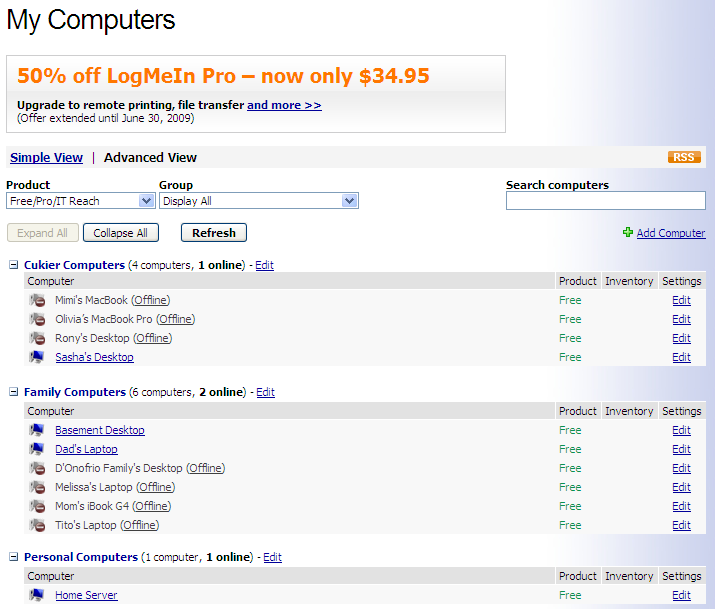This screenshot has height=609, width=715.
Task: Click the 50% off LogMeIn Pro headline
Action: click(223, 76)
